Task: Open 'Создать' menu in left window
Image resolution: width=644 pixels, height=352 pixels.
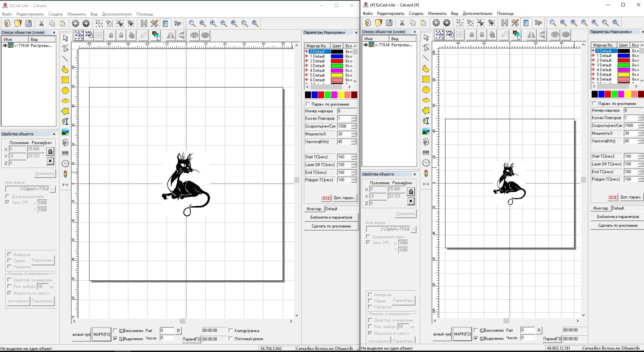Action: (55, 14)
